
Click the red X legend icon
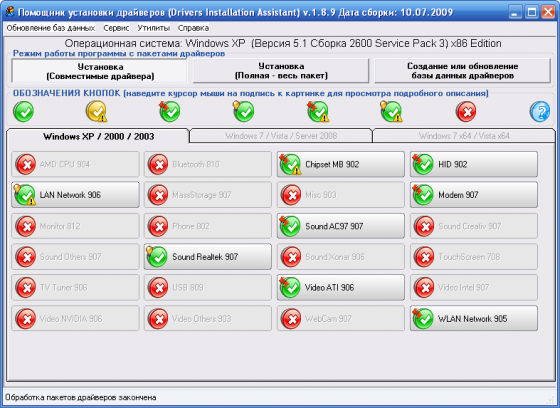click(x=466, y=111)
